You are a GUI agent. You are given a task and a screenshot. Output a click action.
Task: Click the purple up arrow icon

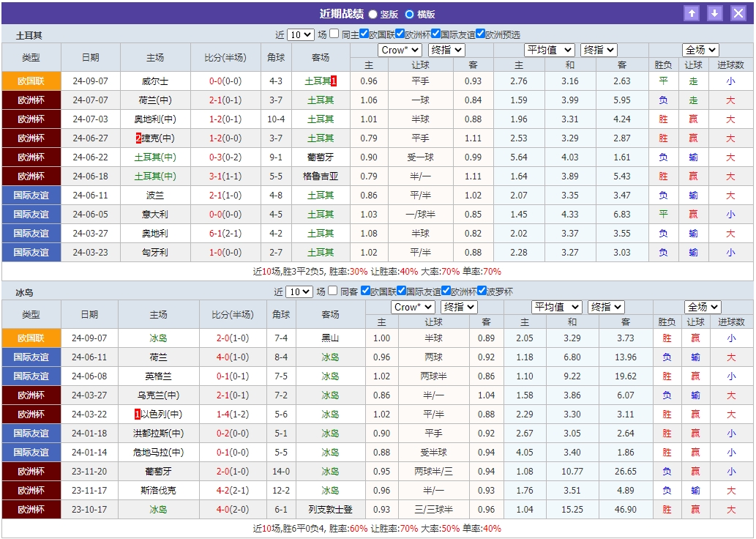[692, 12]
